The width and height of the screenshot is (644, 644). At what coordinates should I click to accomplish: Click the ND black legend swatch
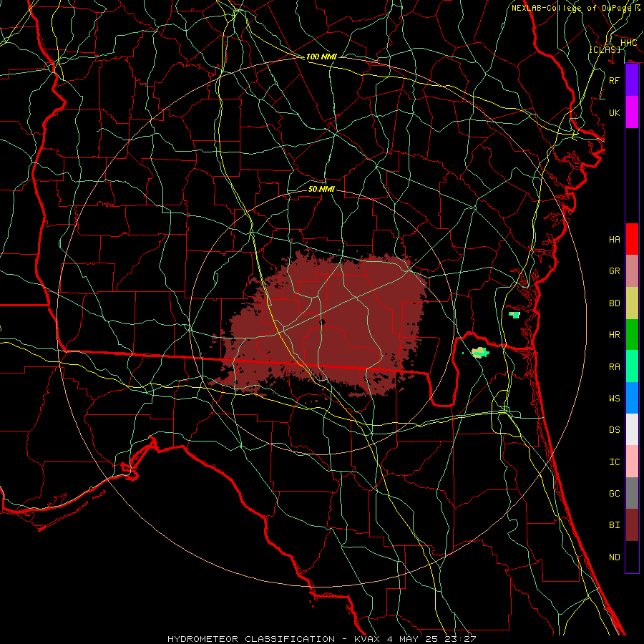(x=632, y=557)
